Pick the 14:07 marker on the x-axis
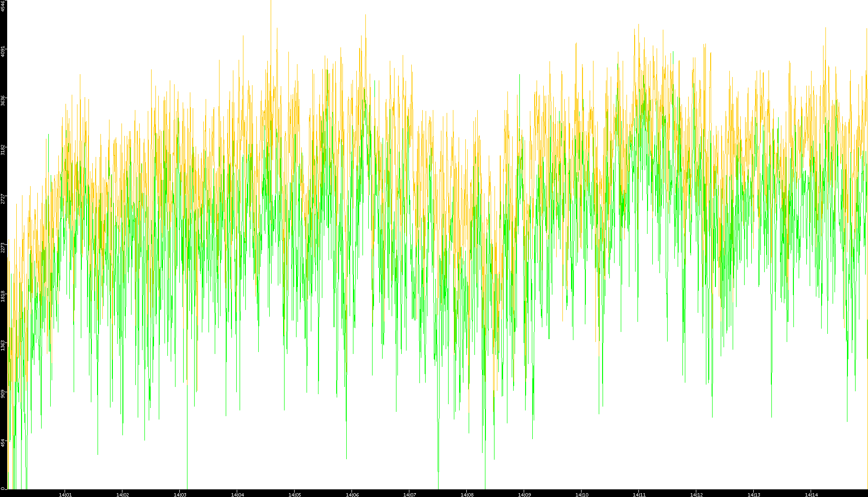The width and height of the screenshot is (868, 497). [x=409, y=495]
